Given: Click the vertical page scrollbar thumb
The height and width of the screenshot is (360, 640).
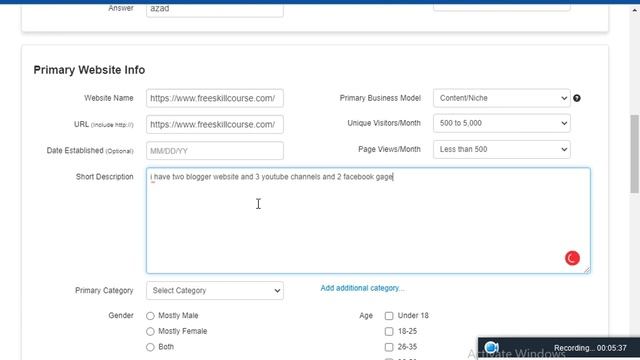Looking at the screenshot, I should pos(634,154).
